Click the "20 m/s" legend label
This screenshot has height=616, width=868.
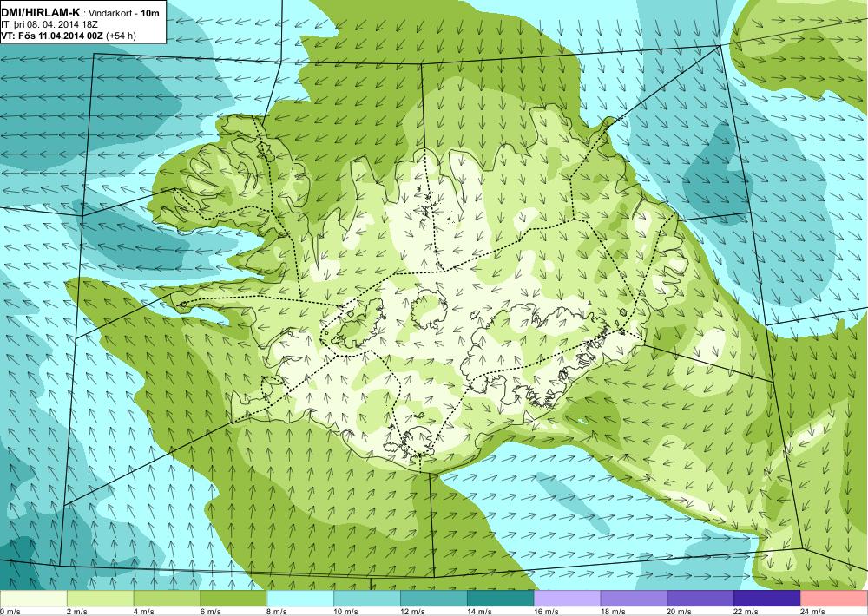click(x=680, y=612)
